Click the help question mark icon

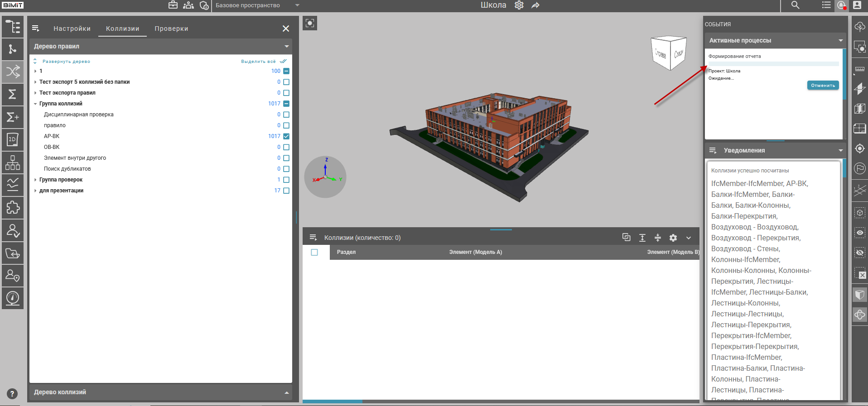(x=12, y=394)
